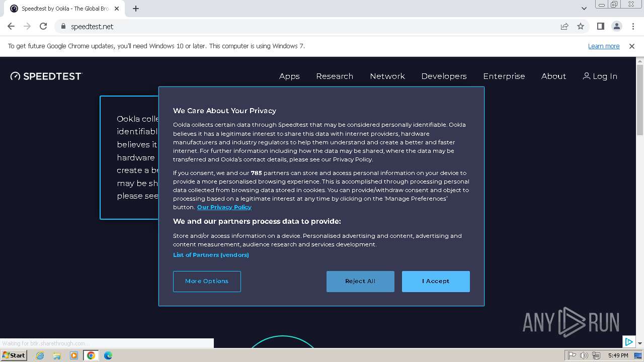Image resolution: width=644 pixels, height=362 pixels.
Task: Click the browser forward arrow
Action: 27,26
